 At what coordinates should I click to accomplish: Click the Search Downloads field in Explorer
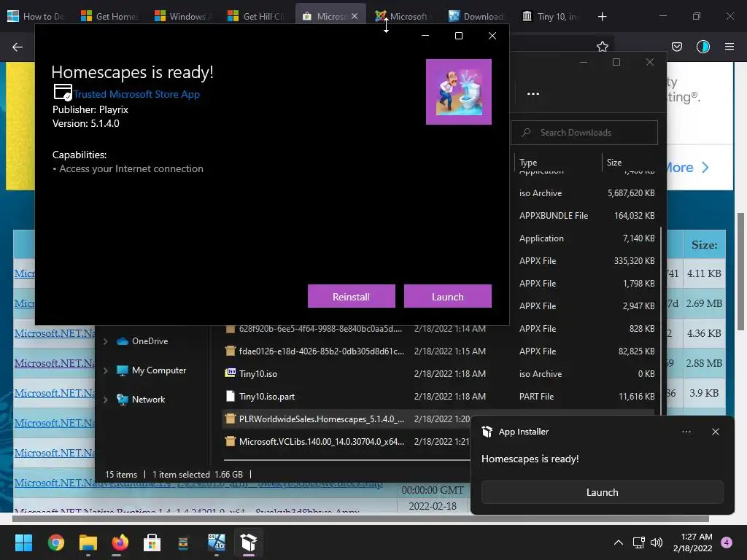584,133
